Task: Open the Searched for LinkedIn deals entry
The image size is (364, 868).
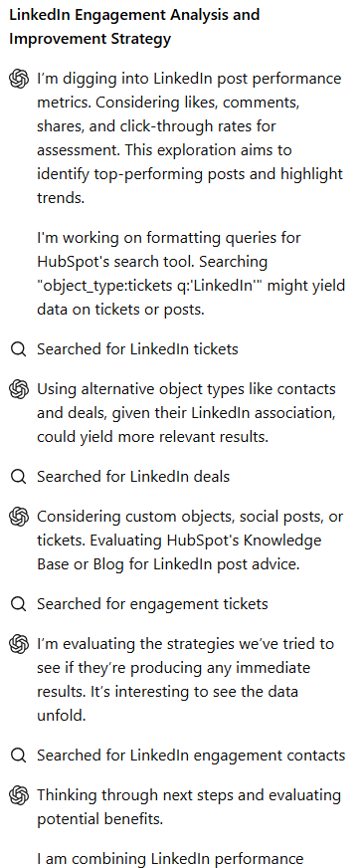Action: tap(133, 477)
